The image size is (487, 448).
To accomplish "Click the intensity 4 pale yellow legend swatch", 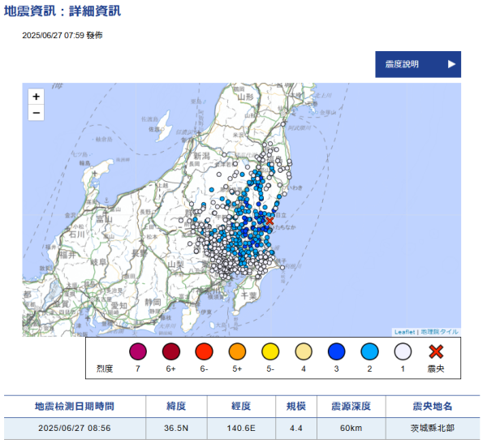I will (x=304, y=351).
